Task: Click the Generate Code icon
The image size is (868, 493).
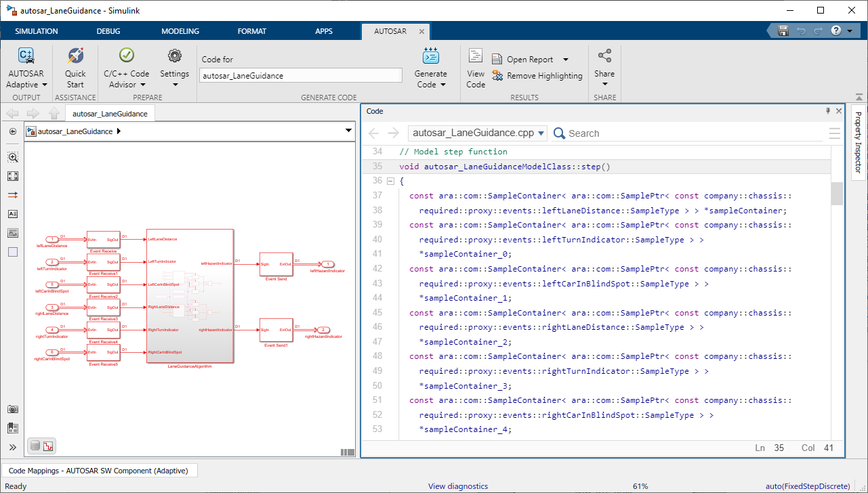Action: 431,56
